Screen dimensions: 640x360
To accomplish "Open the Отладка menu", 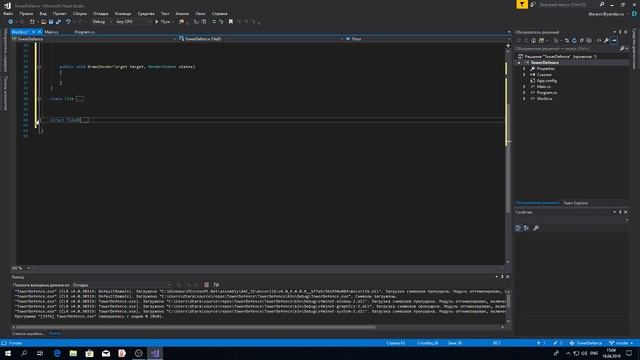I will coord(100,13).
